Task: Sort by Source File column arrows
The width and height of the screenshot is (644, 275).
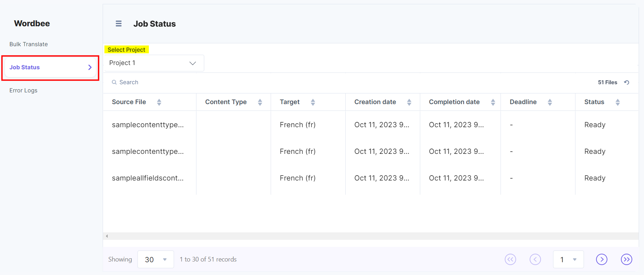Action: click(159, 102)
